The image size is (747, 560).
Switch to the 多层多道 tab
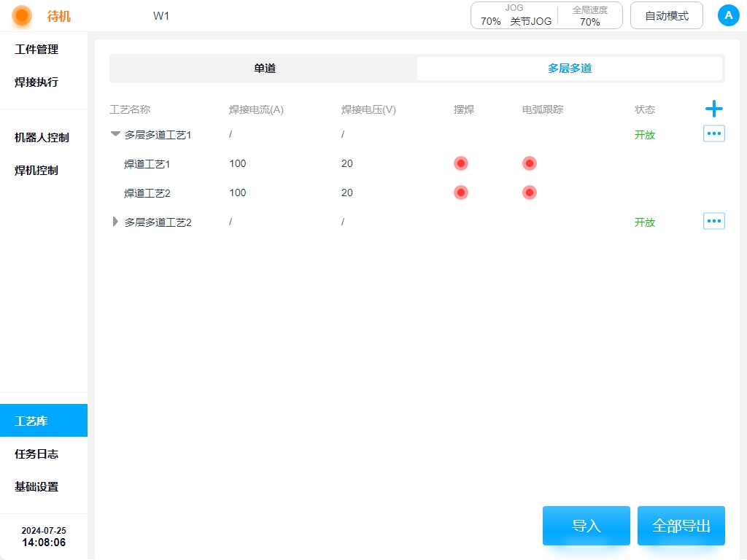point(569,69)
